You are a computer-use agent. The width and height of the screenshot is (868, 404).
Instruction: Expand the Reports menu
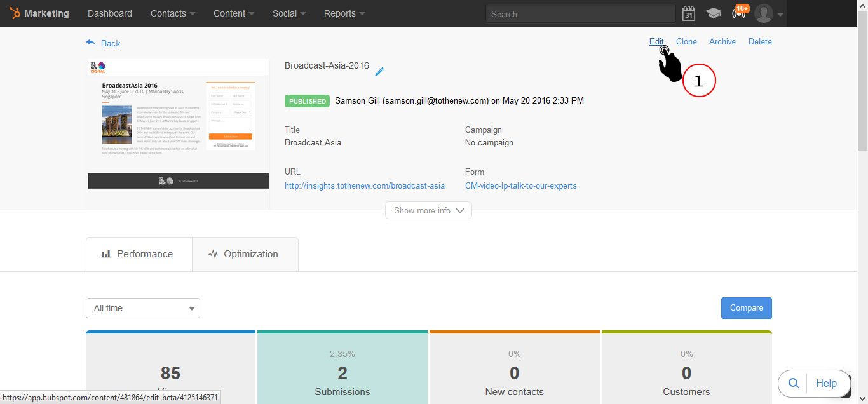pos(344,13)
